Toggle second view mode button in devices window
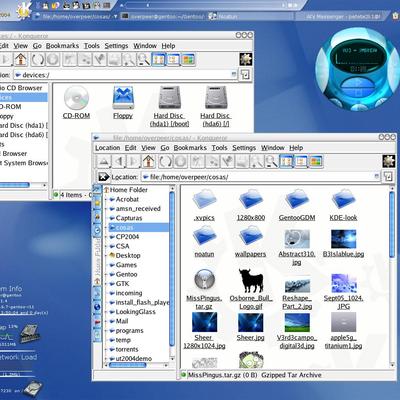 click(173, 60)
